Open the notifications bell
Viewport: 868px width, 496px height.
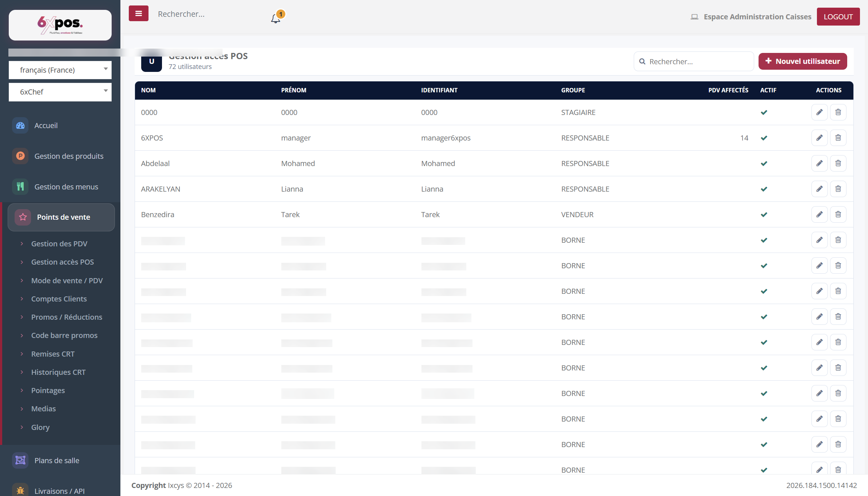[x=276, y=18]
